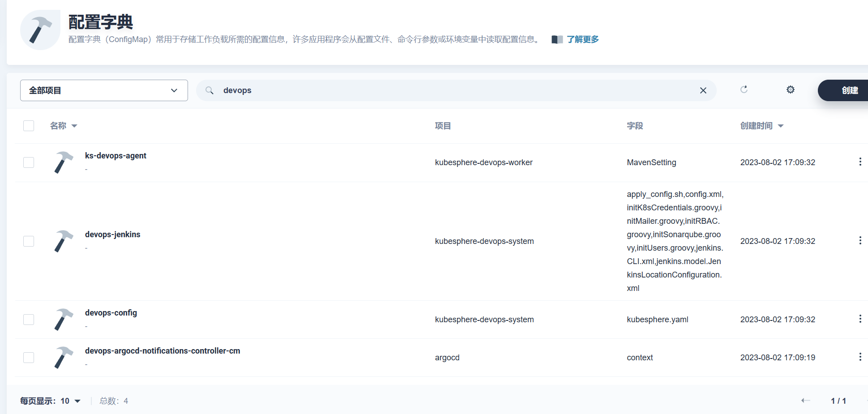Open devops-argocd-notifications-controller-cm details

(x=162, y=351)
